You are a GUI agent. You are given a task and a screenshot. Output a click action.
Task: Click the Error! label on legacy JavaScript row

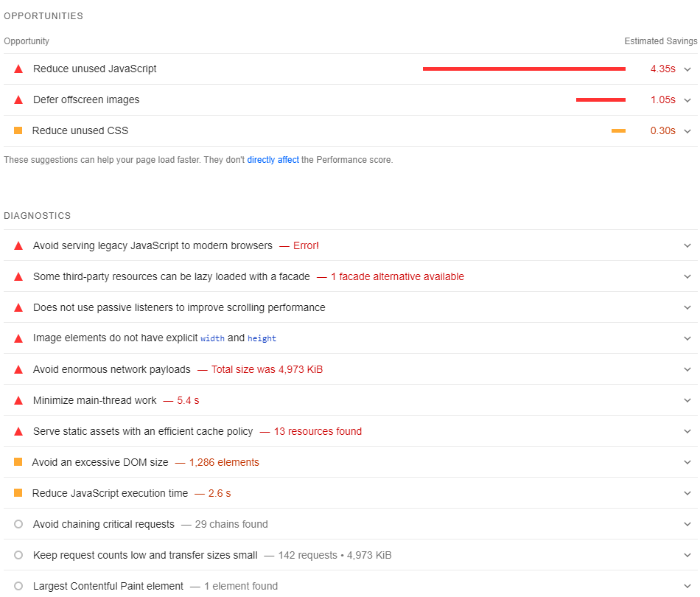305,245
